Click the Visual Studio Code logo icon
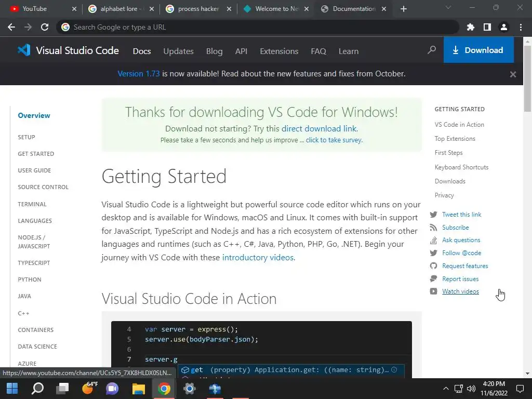Viewport: 532px width, 399px height. tap(24, 50)
